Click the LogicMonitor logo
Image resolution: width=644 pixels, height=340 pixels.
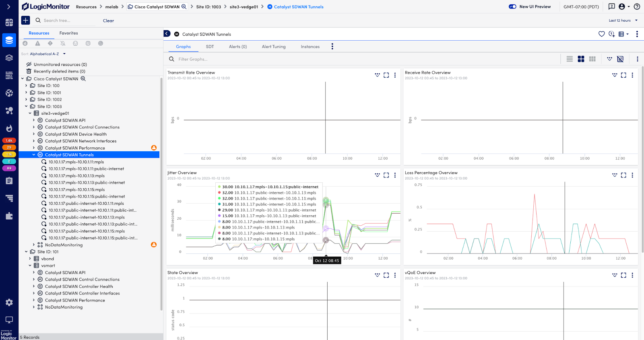[45, 6]
